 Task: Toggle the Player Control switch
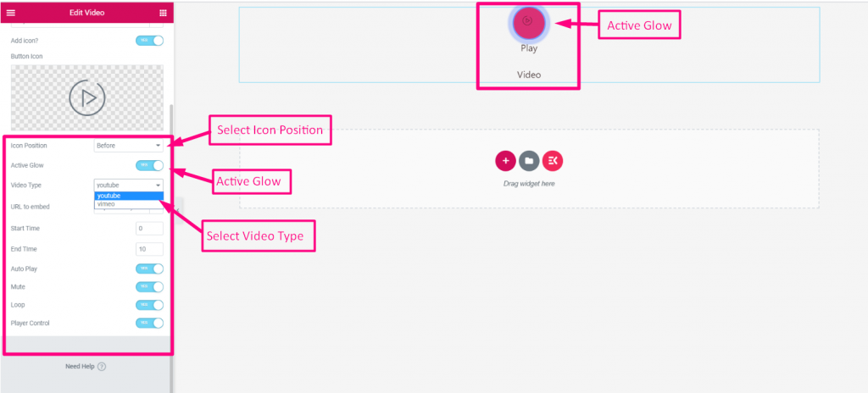(149, 323)
